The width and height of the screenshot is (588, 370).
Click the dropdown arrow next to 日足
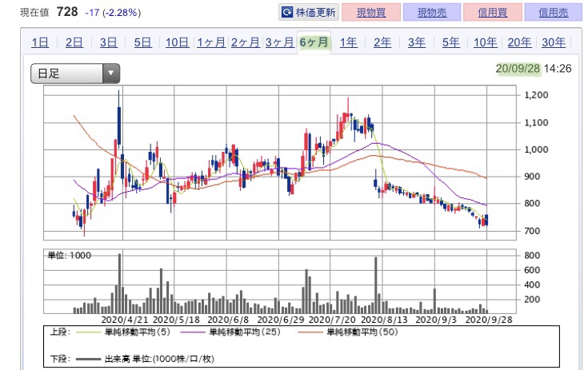[111, 74]
